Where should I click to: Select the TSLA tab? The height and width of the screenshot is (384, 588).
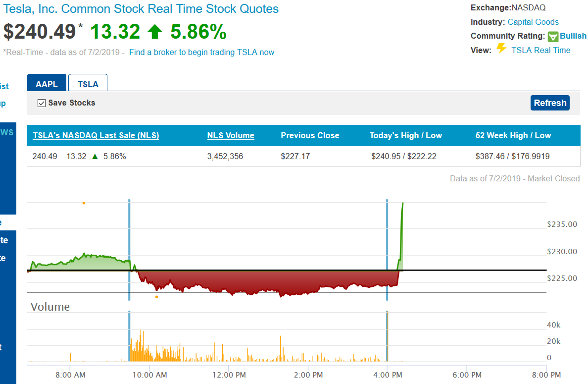88,83
